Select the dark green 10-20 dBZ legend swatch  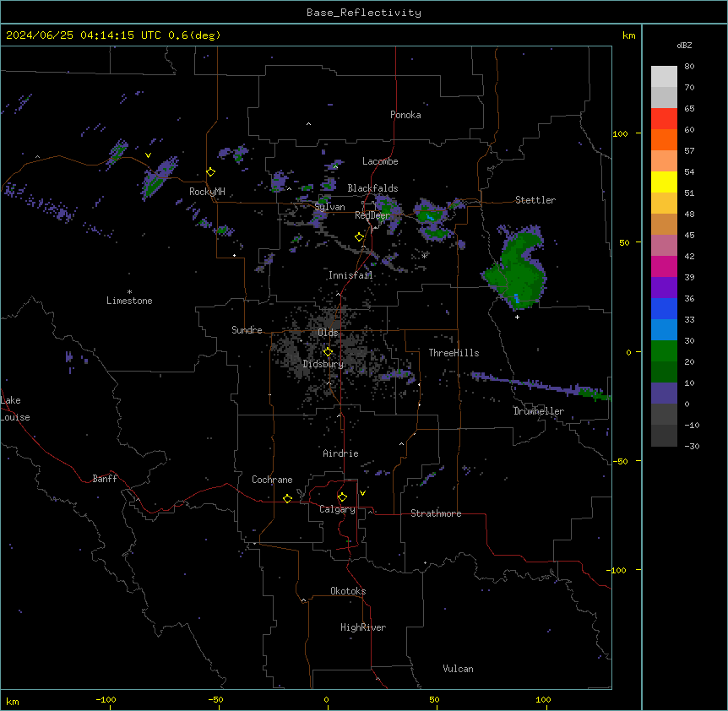(664, 372)
